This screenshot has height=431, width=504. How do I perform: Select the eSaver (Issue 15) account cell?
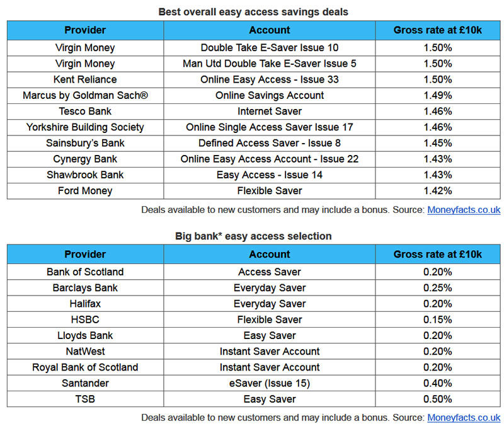270,383
